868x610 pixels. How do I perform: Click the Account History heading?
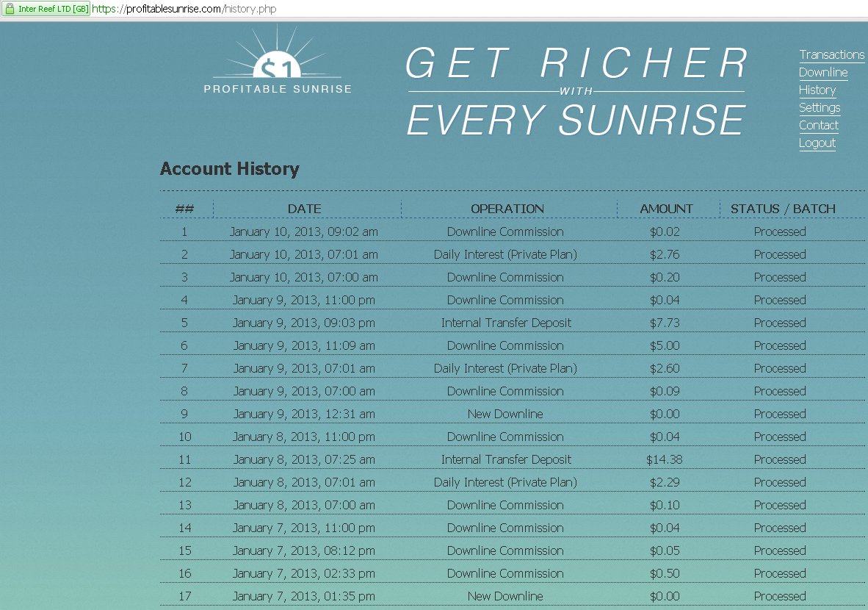point(230,169)
